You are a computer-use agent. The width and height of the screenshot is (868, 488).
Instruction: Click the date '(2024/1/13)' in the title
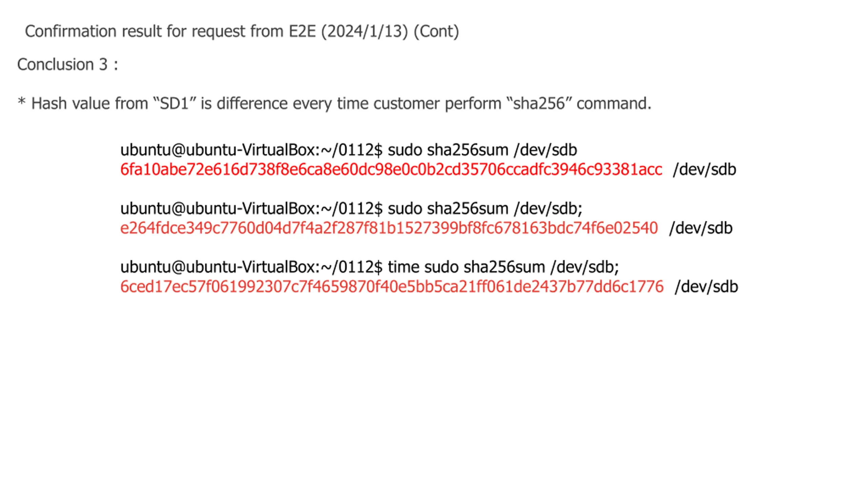364,32
